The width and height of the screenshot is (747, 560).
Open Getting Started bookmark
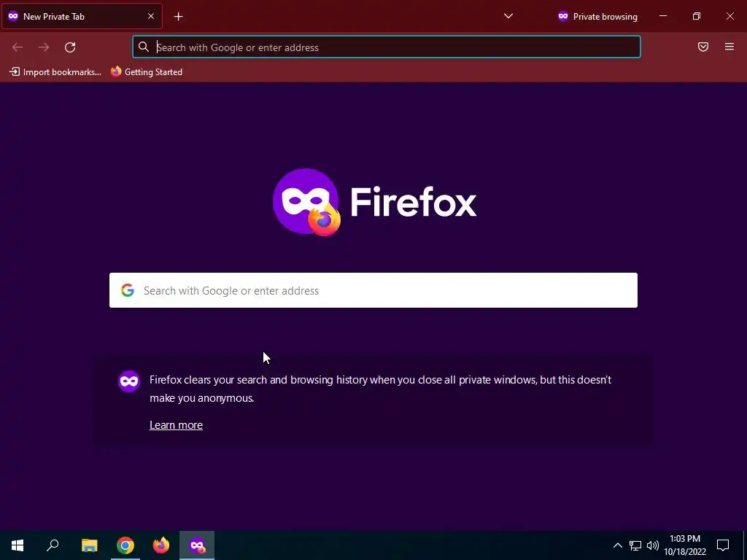(147, 72)
